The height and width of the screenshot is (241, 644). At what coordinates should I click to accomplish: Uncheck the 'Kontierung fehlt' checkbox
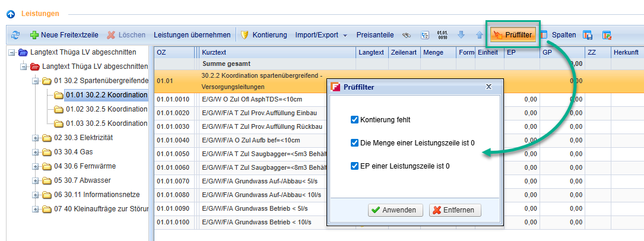[x=355, y=120]
